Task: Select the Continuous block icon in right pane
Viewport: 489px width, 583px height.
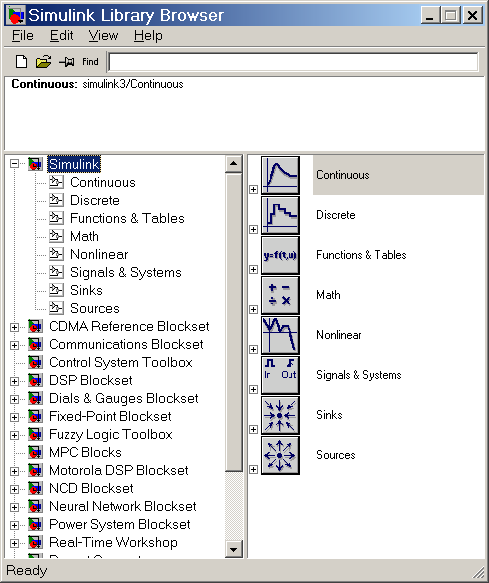Action: tap(280, 175)
